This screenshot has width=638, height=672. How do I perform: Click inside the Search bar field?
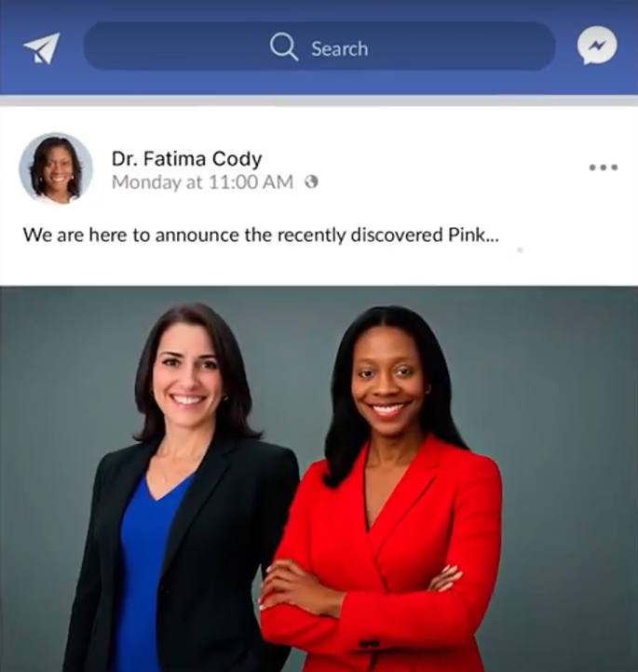[x=319, y=47]
